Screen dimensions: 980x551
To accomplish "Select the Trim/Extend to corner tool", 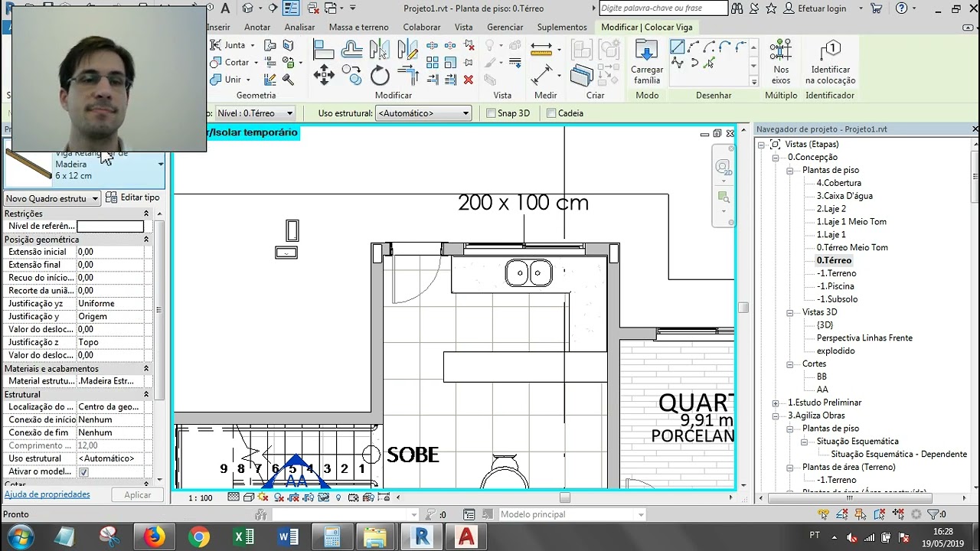I will (x=408, y=75).
